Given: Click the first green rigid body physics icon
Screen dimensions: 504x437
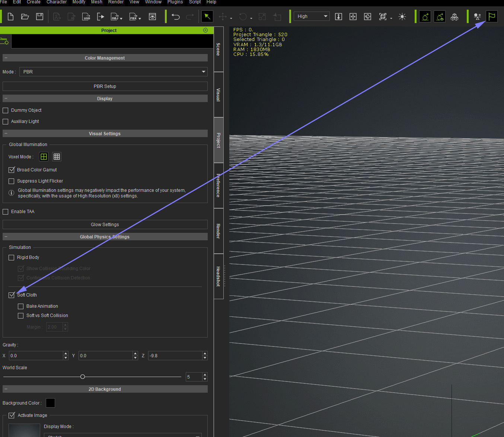Looking at the screenshot, I should (x=425, y=17).
